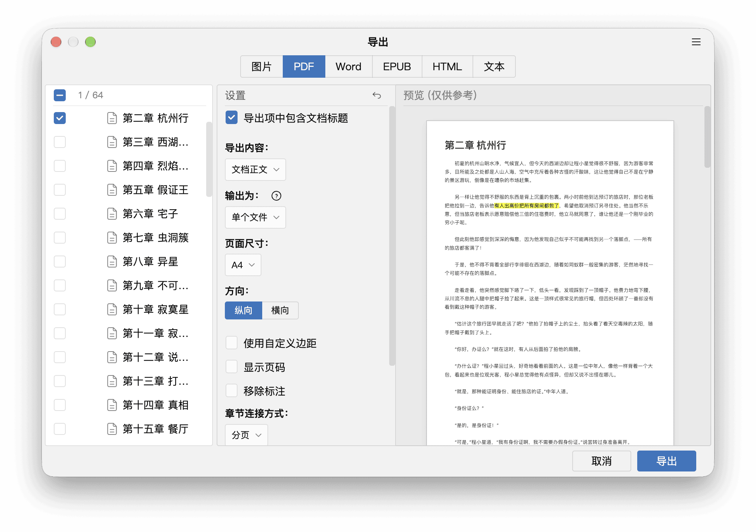
Task: Check the 第十五章 餐厅 checkbox
Action: [x=60, y=429]
